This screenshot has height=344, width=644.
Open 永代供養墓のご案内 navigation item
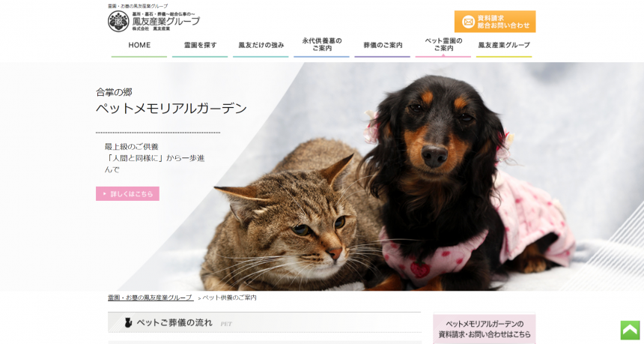click(x=321, y=46)
